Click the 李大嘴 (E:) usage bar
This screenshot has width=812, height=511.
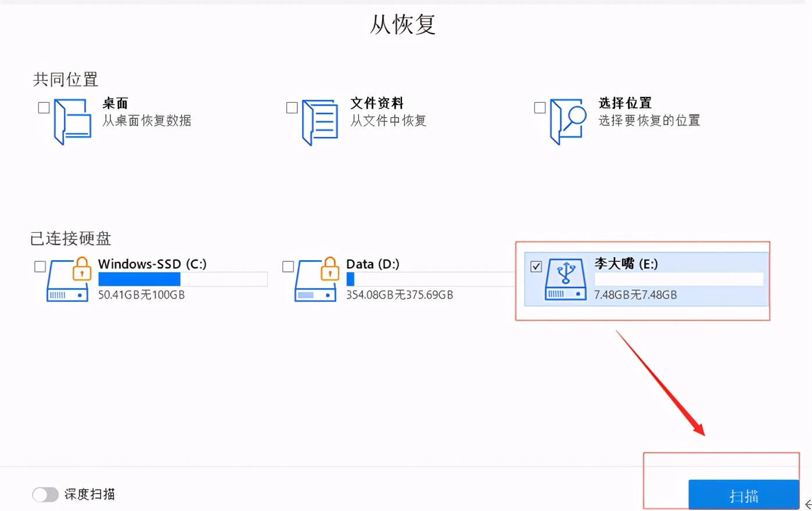[679, 279]
